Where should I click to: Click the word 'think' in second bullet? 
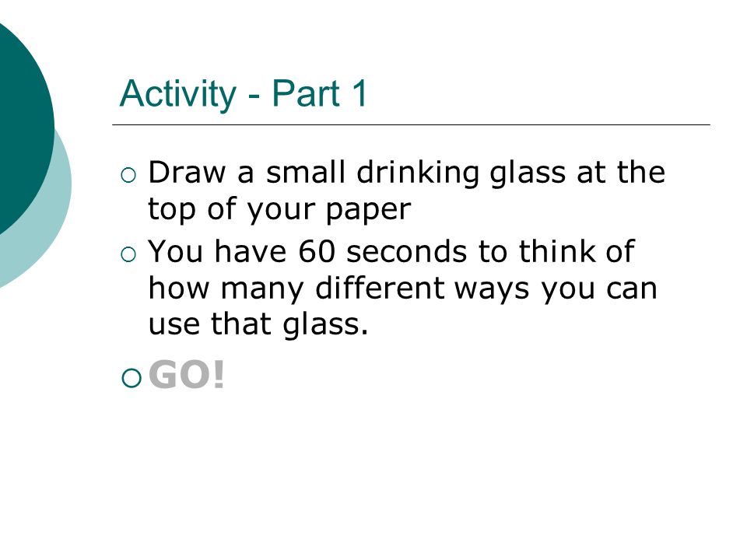(557, 250)
